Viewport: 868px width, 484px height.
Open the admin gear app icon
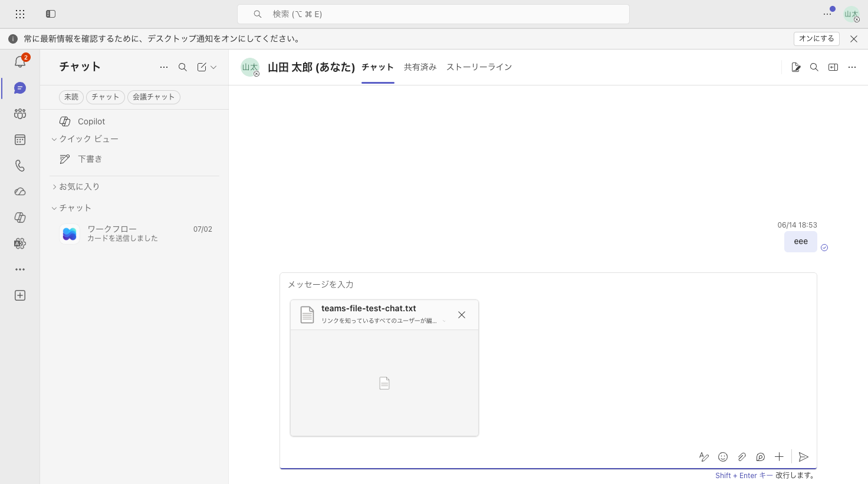(20, 243)
